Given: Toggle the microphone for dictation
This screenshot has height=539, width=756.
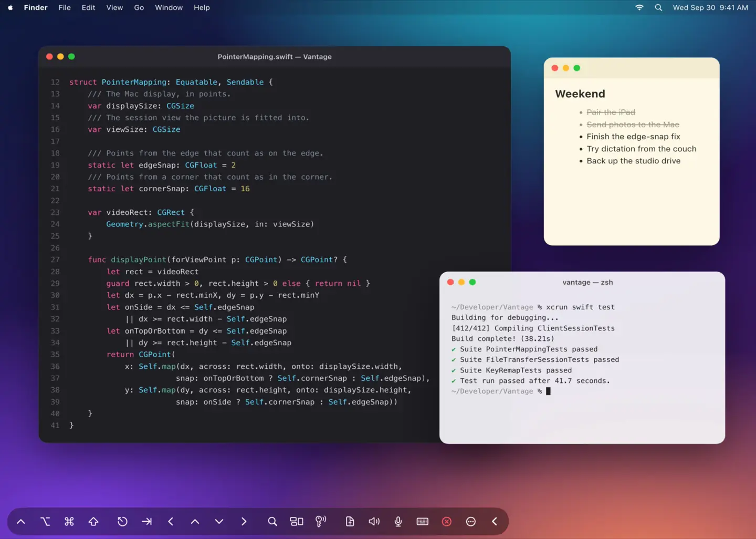Looking at the screenshot, I should coord(398,522).
